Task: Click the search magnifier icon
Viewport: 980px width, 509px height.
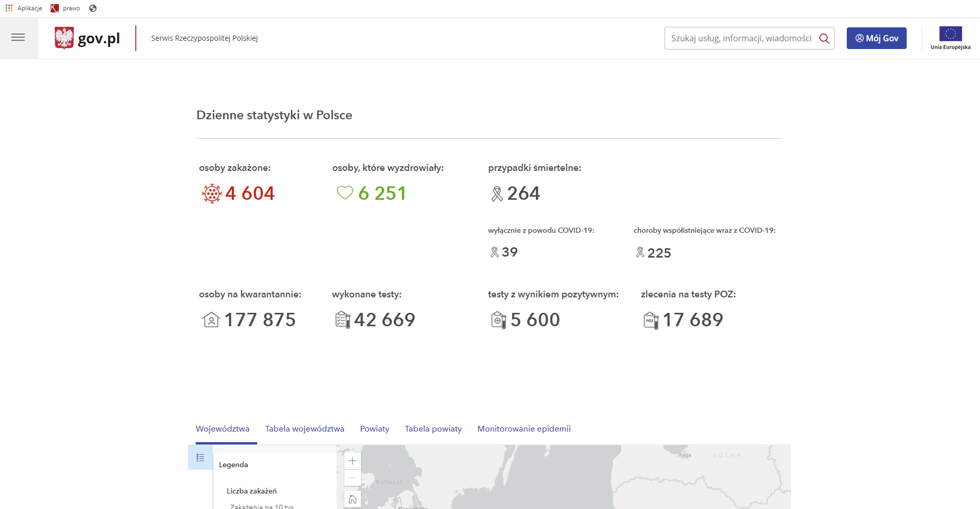Action: (x=824, y=39)
